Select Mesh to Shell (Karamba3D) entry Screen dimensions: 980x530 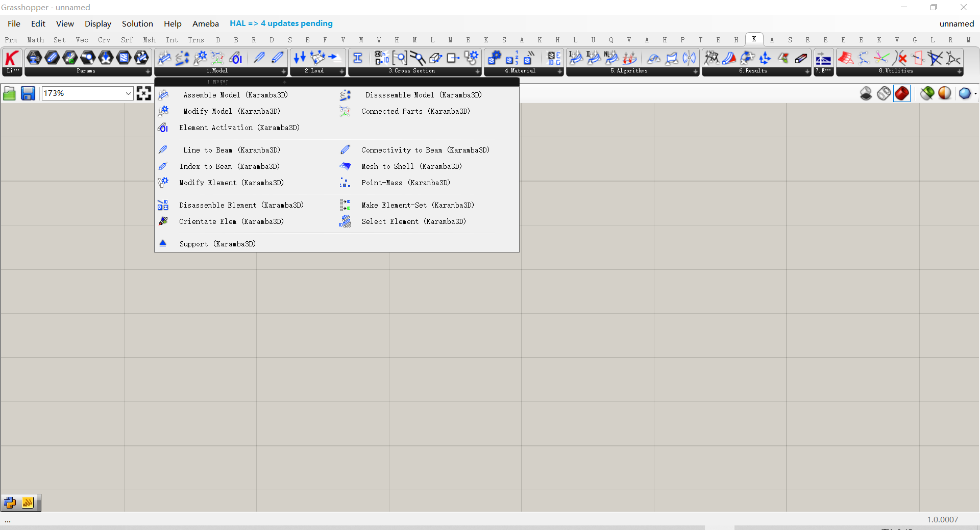tap(411, 166)
